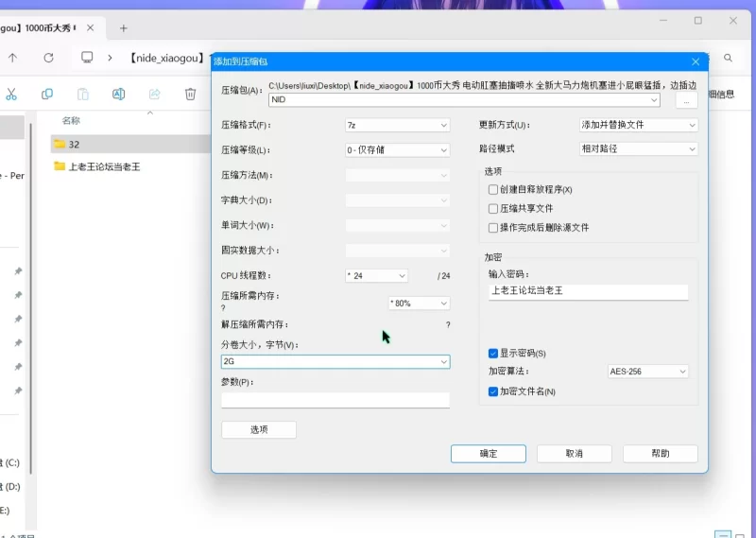
Task: Select the folder named 32
Action: tap(74, 145)
